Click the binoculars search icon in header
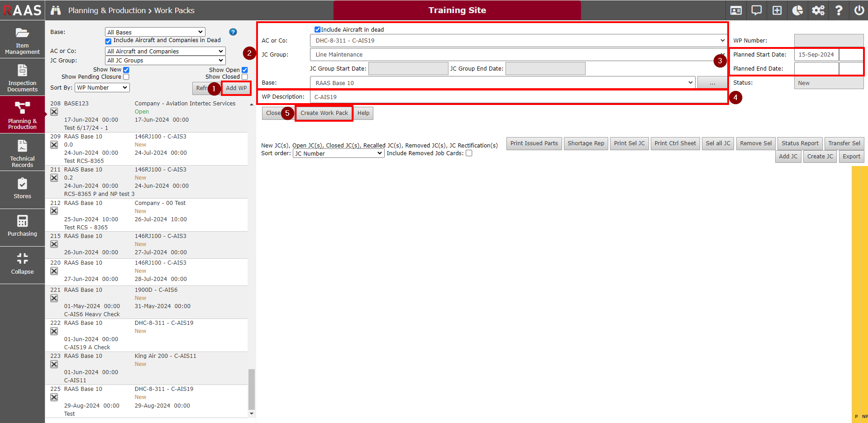This screenshot has height=423, width=868. pos(56,10)
